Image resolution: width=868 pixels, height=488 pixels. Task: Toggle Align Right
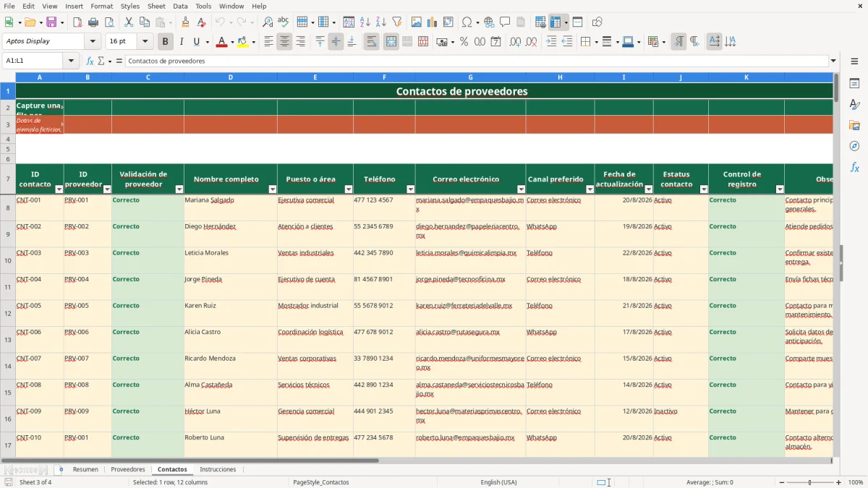pos(300,42)
